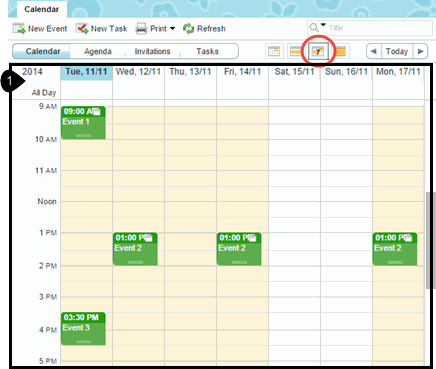
Task: Click the 9 AM time label
Action: click(48, 106)
